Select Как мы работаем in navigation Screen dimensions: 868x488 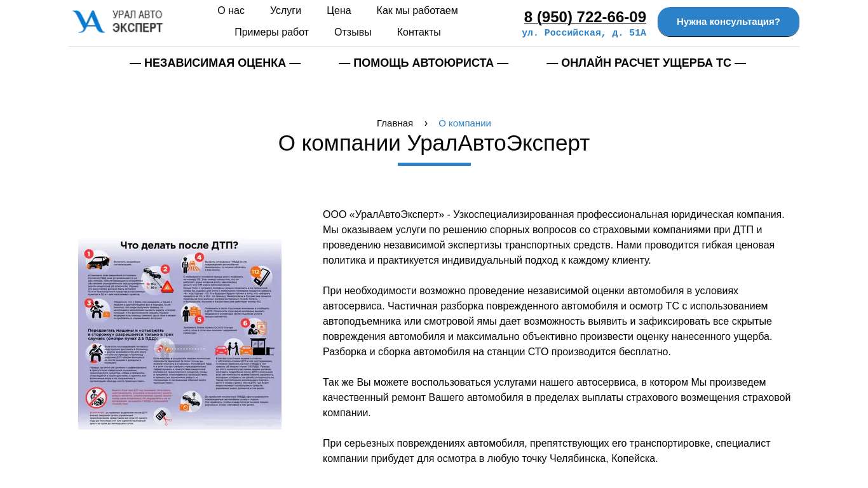[417, 11]
